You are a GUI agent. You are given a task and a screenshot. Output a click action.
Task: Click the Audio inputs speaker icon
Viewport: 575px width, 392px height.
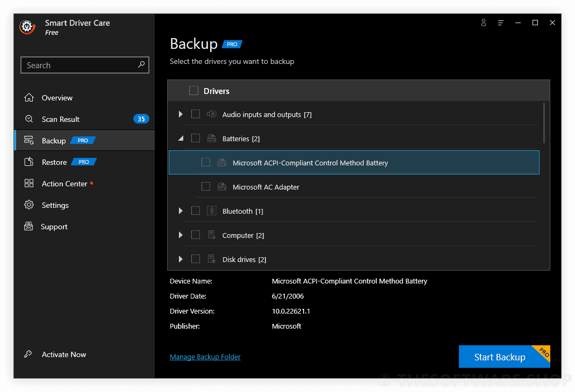212,114
